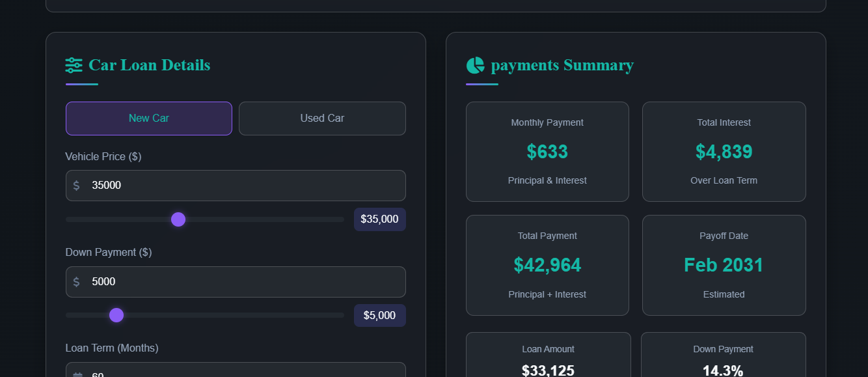Screen dimensions: 868x377
Task: Click the $5,000 value badge
Action: 379,315
